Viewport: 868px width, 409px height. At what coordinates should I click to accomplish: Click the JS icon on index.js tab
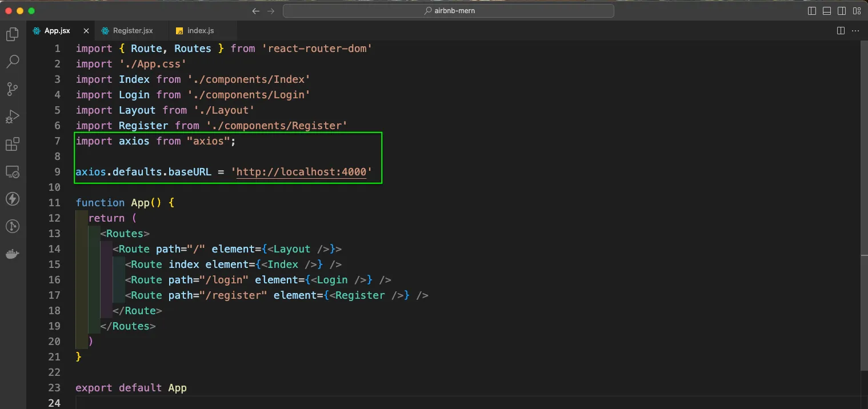[179, 31]
